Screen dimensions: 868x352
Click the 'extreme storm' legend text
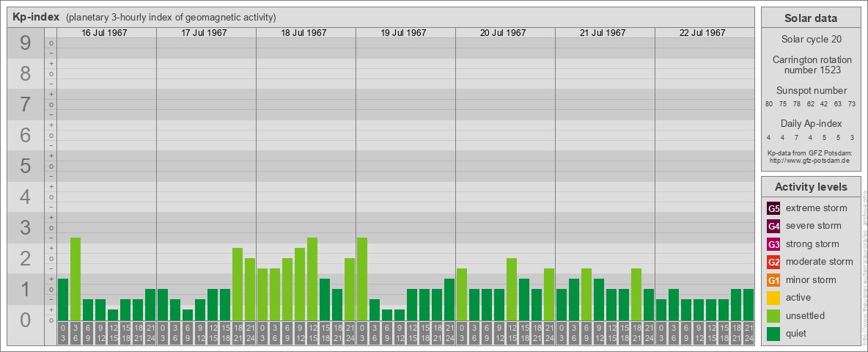click(817, 208)
